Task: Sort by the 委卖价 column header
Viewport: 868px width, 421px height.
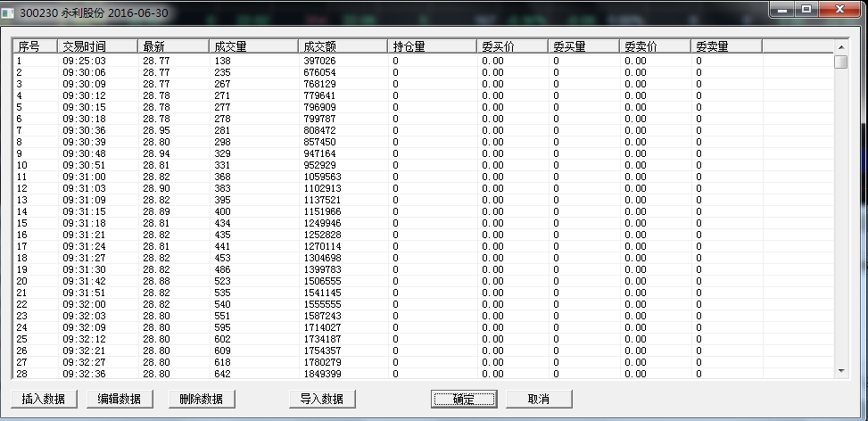Action: pos(656,46)
